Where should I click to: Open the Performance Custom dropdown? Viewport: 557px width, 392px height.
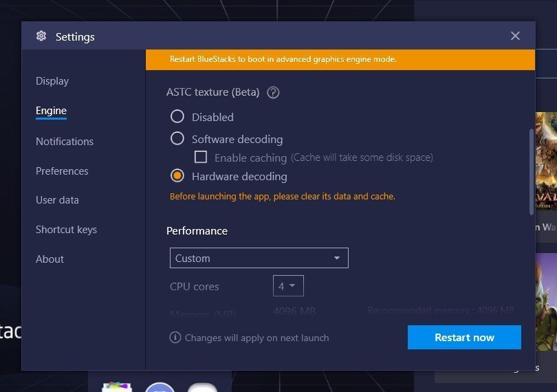click(259, 258)
